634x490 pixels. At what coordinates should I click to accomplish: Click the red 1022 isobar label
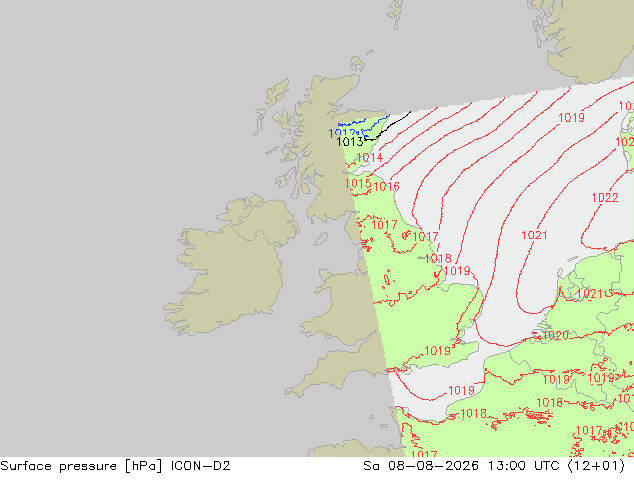click(605, 198)
